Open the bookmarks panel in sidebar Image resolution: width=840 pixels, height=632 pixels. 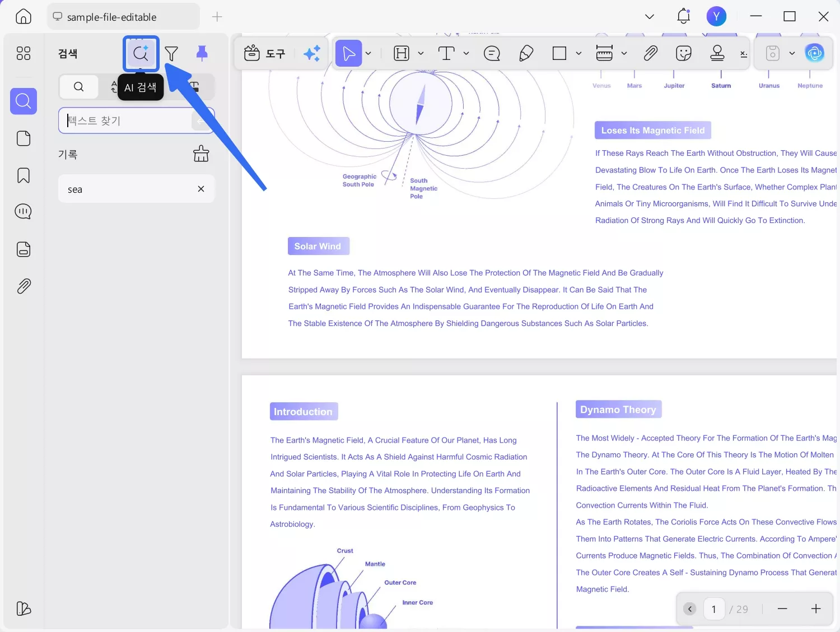click(24, 175)
